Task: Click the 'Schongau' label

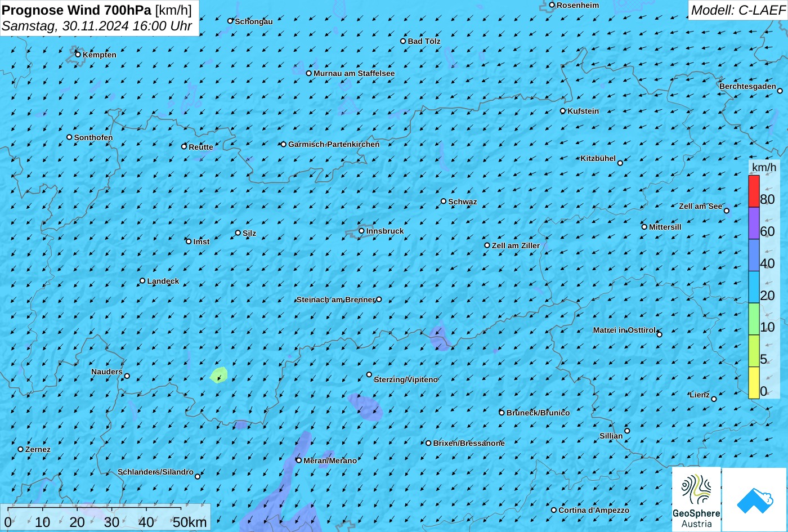Action: click(x=254, y=22)
